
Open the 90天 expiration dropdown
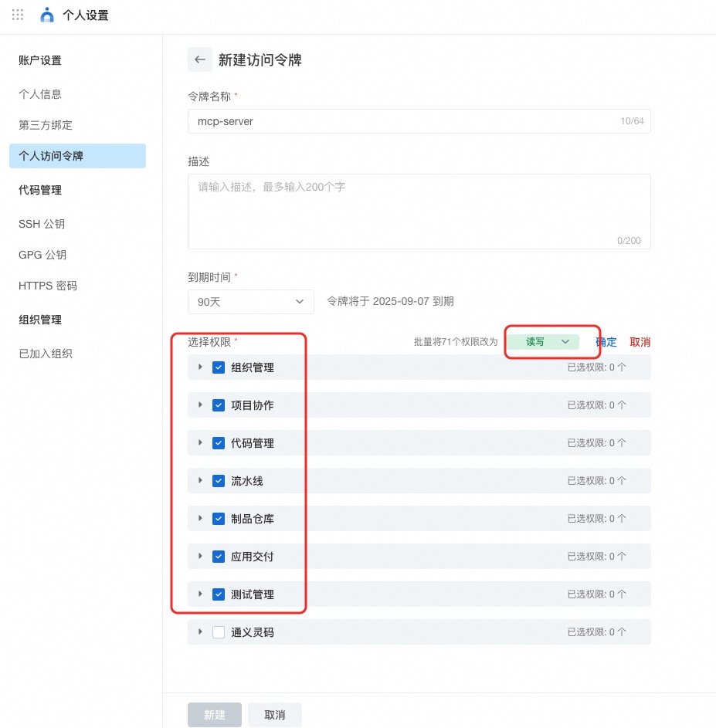coord(250,302)
